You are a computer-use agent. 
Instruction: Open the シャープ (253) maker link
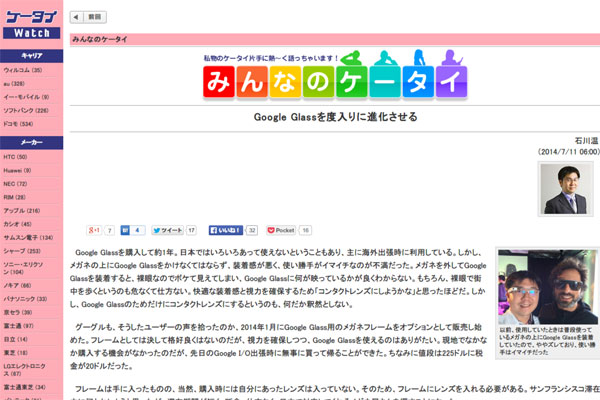pyautogui.click(x=22, y=251)
